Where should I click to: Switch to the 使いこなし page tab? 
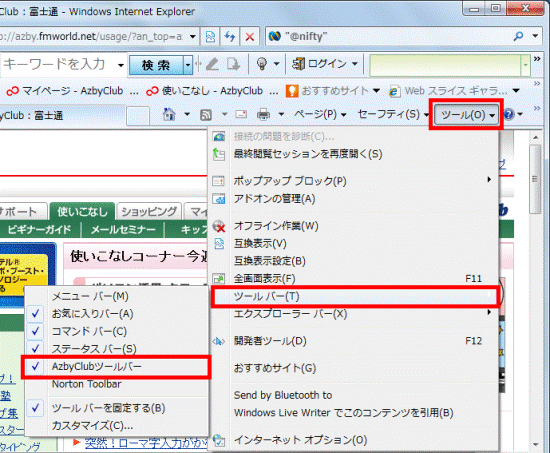[82, 212]
